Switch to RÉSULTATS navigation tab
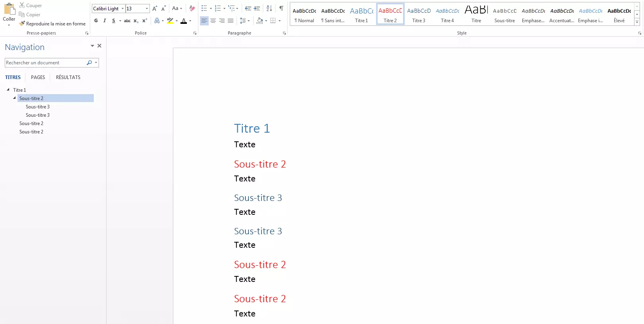This screenshot has width=644, height=324. (x=68, y=77)
